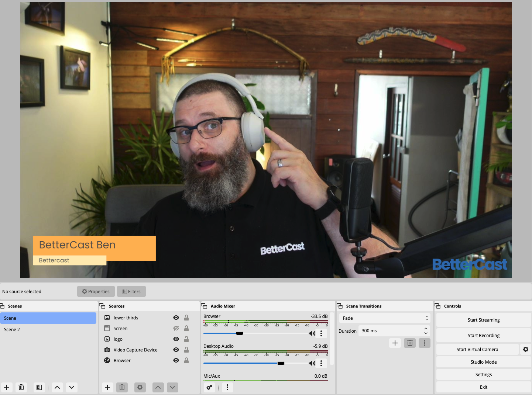Open Settings from Controls
The height and width of the screenshot is (395, 532).
pos(484,374)
